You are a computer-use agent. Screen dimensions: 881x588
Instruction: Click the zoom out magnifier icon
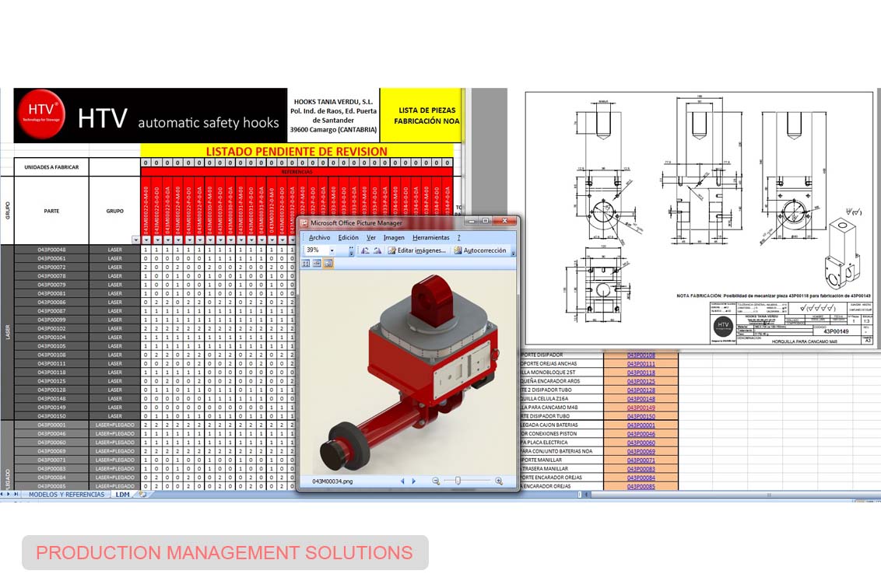pos(436,481)
